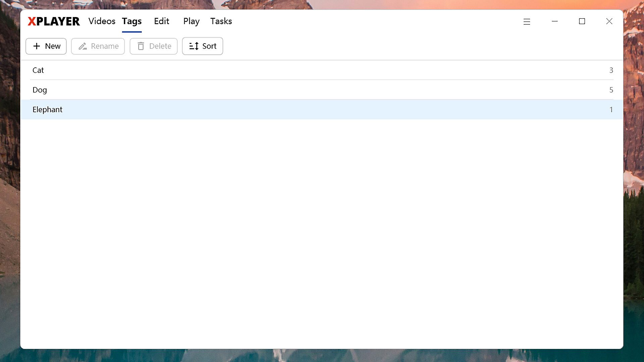Click the video count 5 for Dog

611,90
